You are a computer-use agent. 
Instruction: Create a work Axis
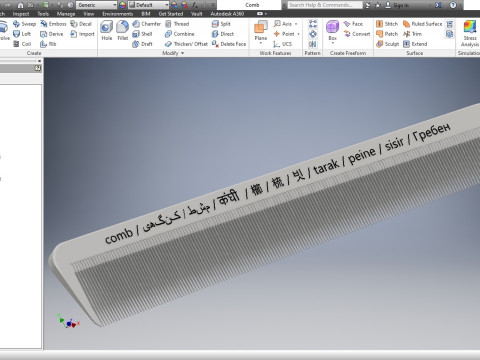pyautogui.click(x=283, y=24)
